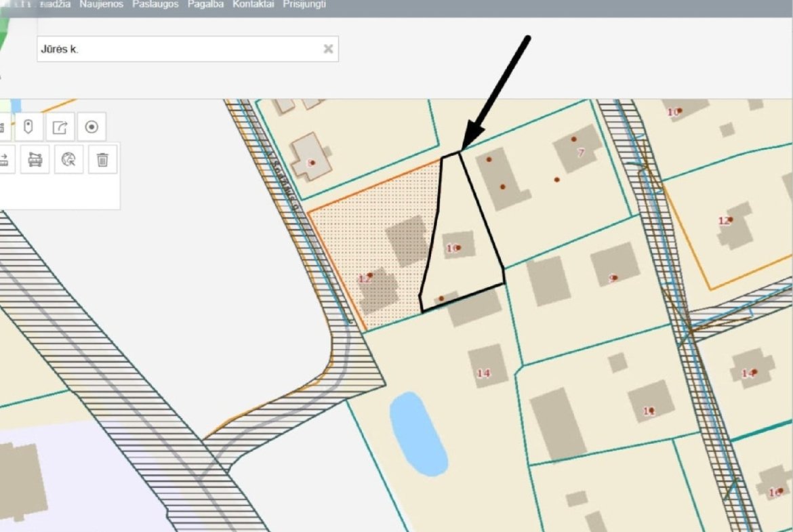The width and height of the screenshot is (793, 532).
Task: Select the area measurement ruler tool
Action: click(34, 159)
